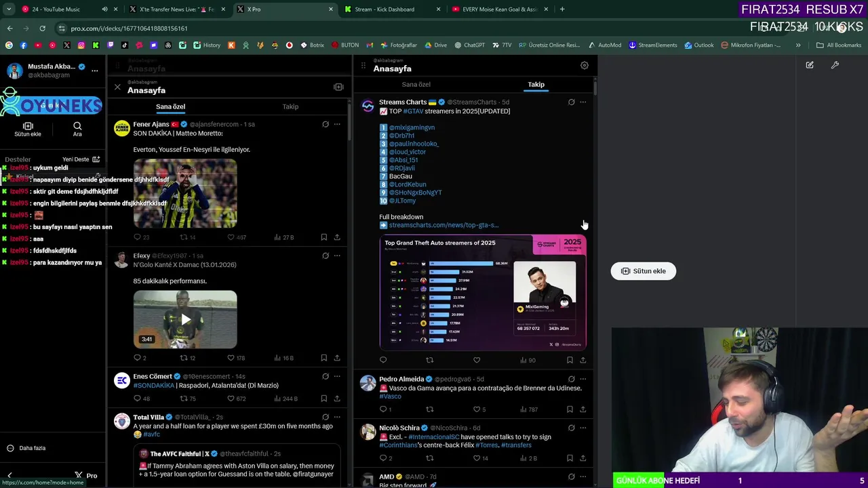Switch to Takip tab in first column
This screenshot has height=488, width=868.
(290, 106)
